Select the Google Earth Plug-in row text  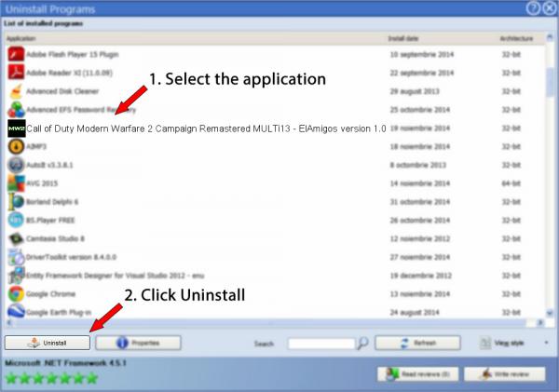pos(59,313)
